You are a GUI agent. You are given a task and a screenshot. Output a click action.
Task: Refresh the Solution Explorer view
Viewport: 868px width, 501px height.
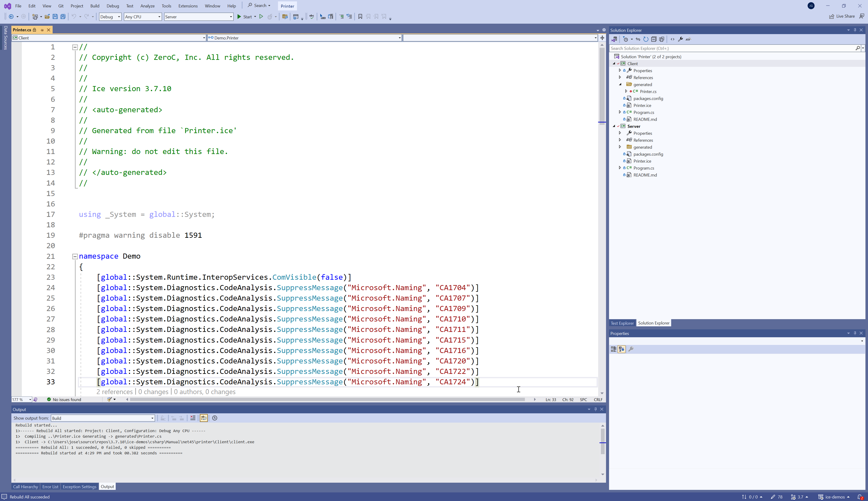coord(646,39)
